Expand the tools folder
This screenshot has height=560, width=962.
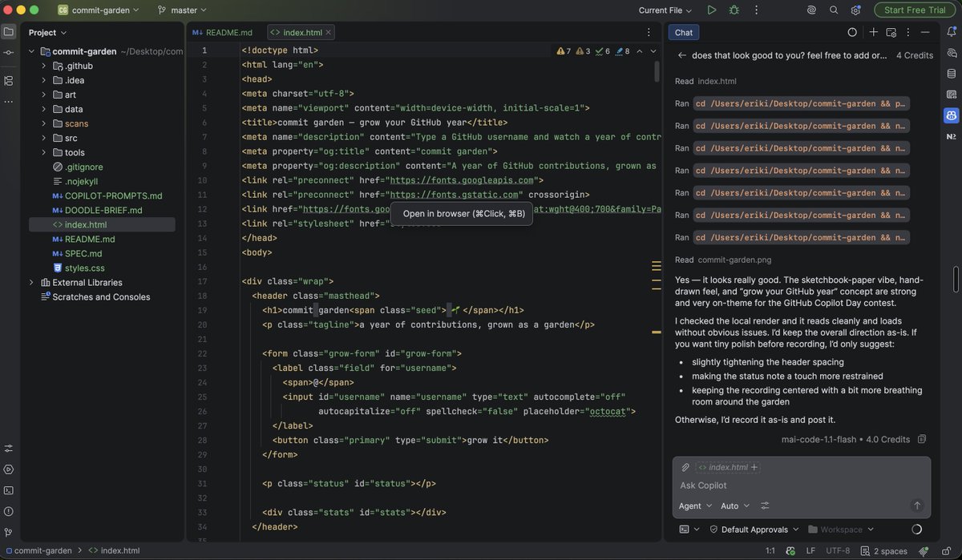[43, 152]
